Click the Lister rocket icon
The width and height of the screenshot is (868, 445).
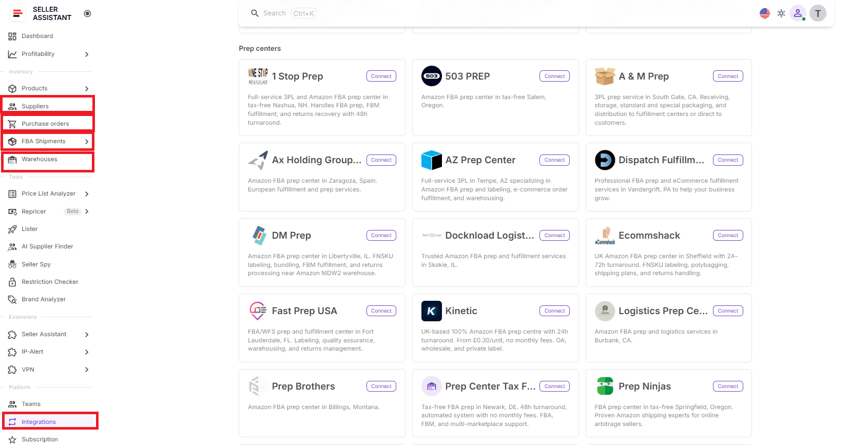[x=12, y=229]
